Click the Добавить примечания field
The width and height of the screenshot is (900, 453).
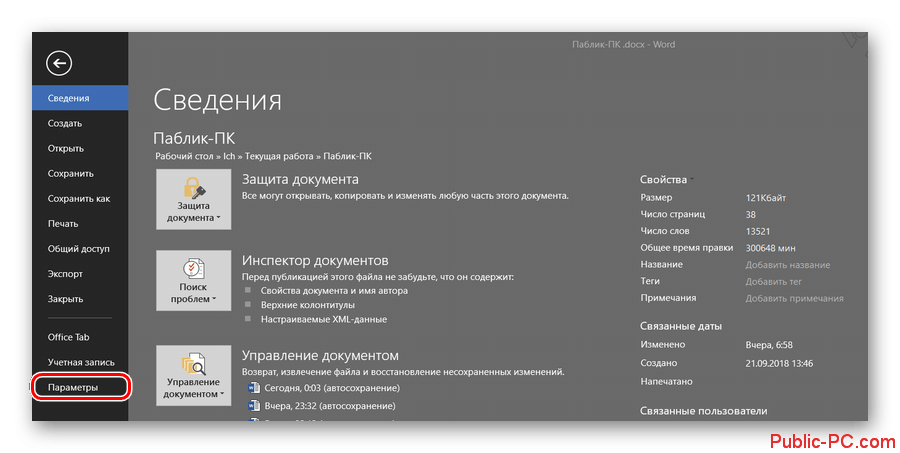pyautogui.click(x=794, y=299)
